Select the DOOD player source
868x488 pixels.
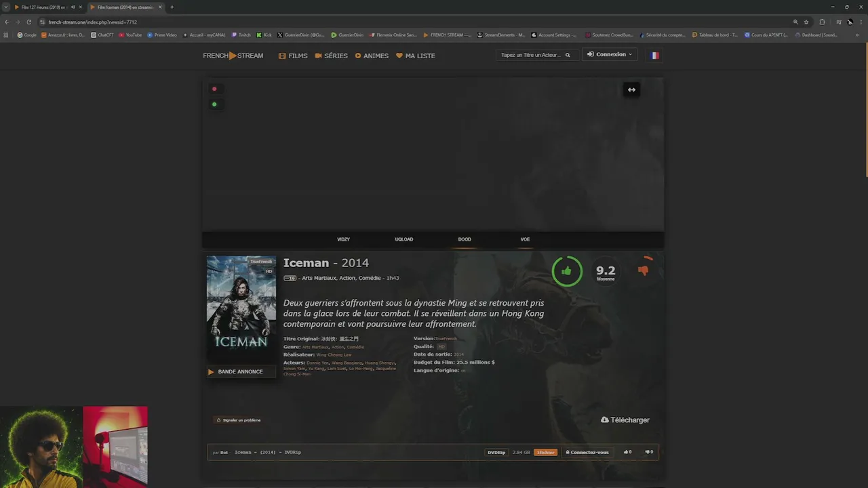(465, 239)
